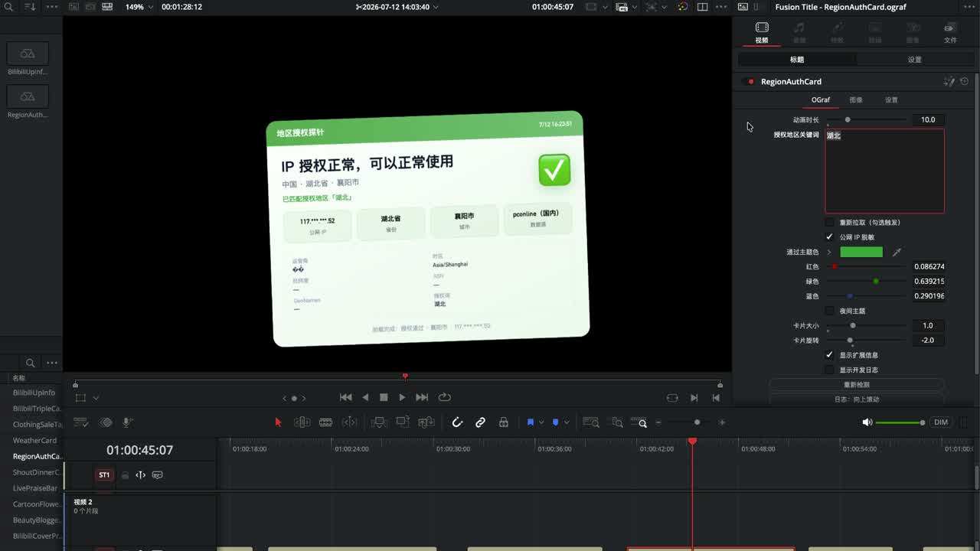Open the sort order icon in top bar
980x551 pixels.
30,7
